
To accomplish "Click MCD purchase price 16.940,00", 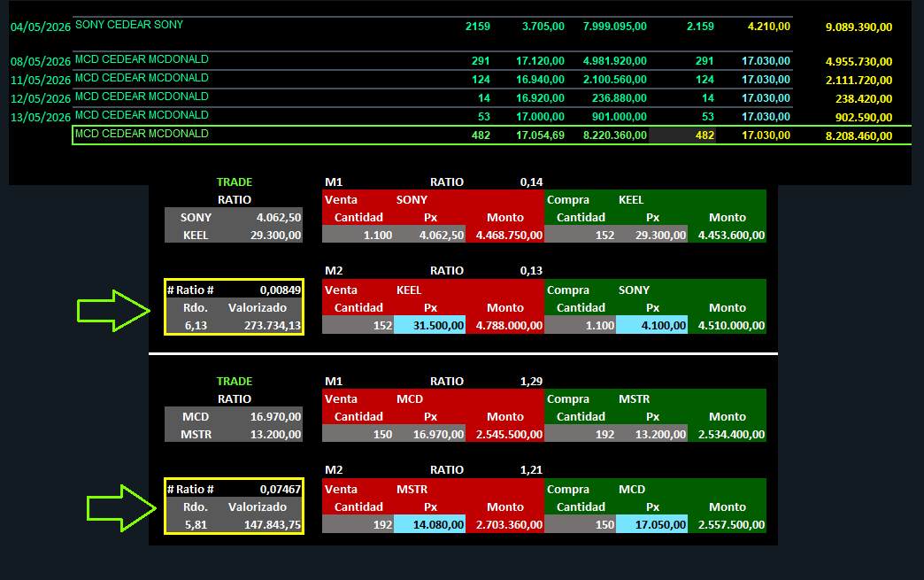I will coord(540,80).
